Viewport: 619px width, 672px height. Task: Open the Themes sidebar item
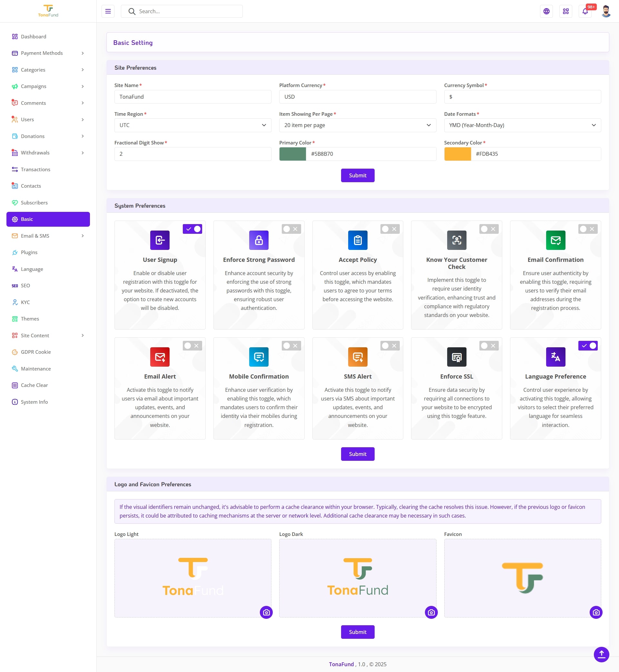click(x=30, y=319)
